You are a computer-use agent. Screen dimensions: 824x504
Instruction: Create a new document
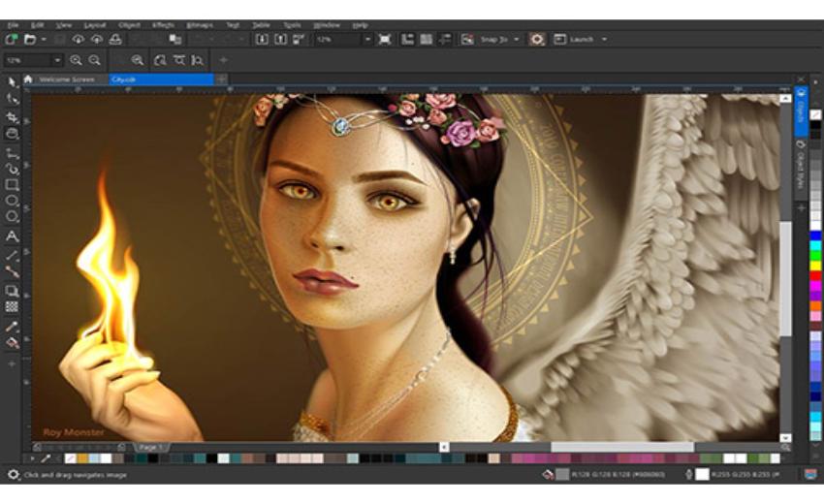[11, 39]
